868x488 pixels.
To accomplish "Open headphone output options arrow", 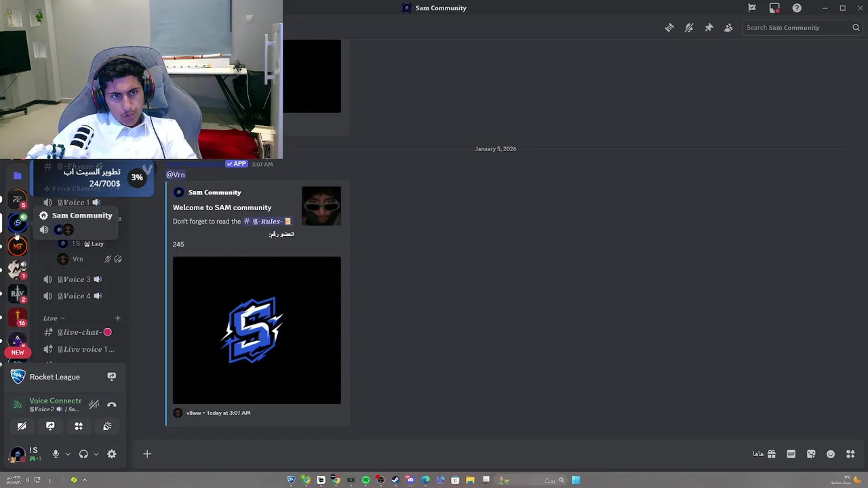I will pos(96,454).
